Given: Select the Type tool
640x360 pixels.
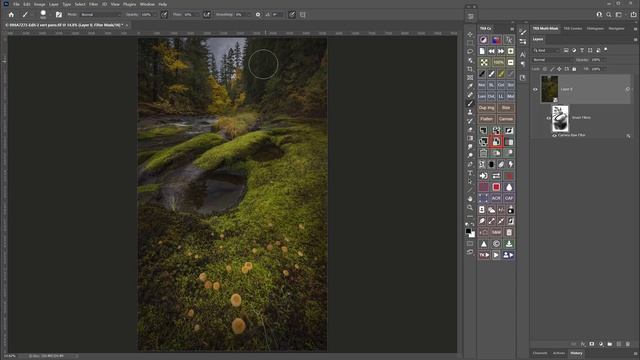Looking at the screenshot, I should [x=470, y=173].
